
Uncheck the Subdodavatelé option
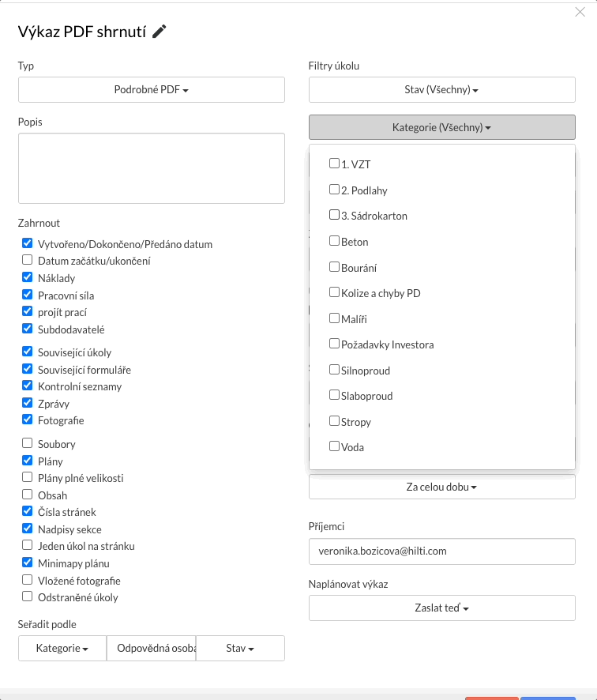[x=27, y=328]
